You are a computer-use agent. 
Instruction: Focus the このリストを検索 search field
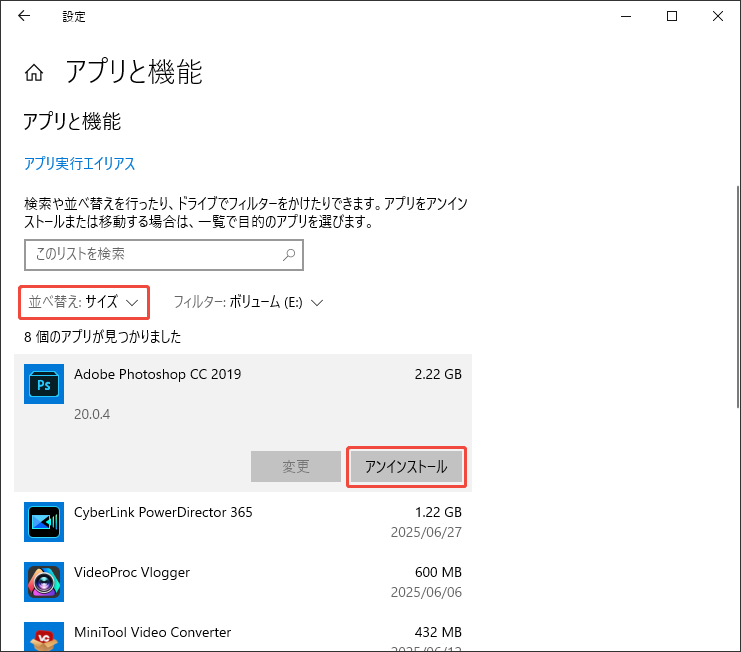pos(164,255)
